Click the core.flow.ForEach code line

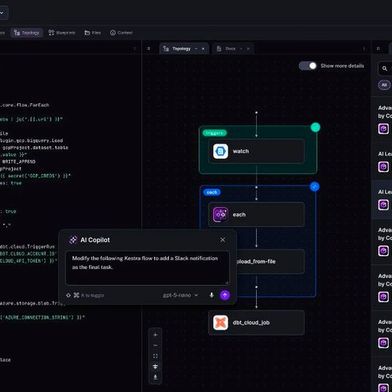(x=25, y=105)
